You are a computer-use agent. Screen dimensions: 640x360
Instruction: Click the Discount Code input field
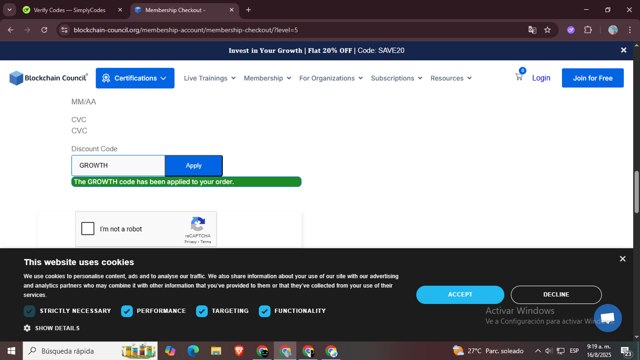click(118, 166)
